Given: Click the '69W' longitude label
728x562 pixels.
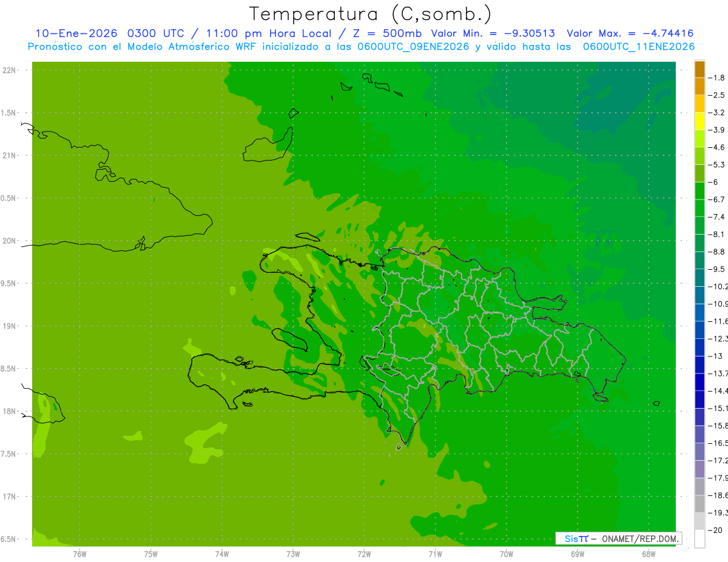Looking at the screenshot, I should pos(578,554).
